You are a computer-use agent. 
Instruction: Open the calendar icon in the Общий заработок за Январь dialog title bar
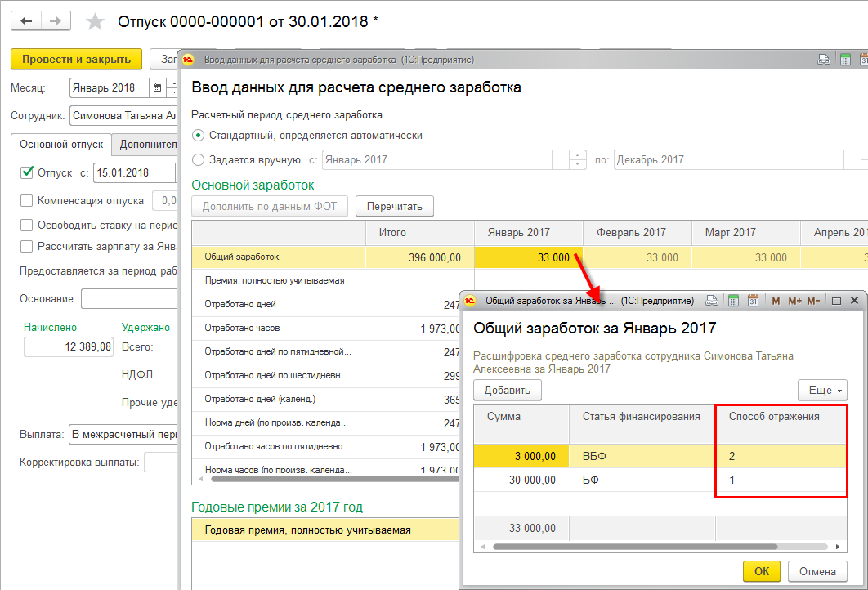click(753, 301)
